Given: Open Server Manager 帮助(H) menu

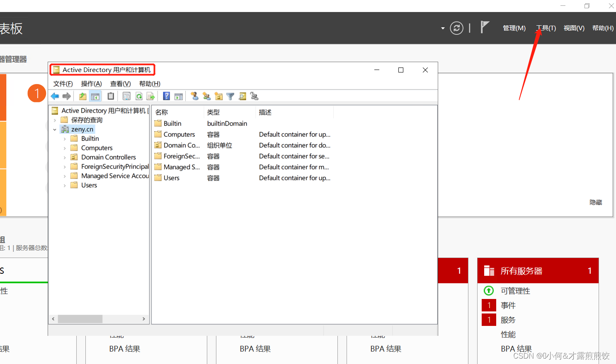Looking at the screenshot, I should (x=603, y=28).
